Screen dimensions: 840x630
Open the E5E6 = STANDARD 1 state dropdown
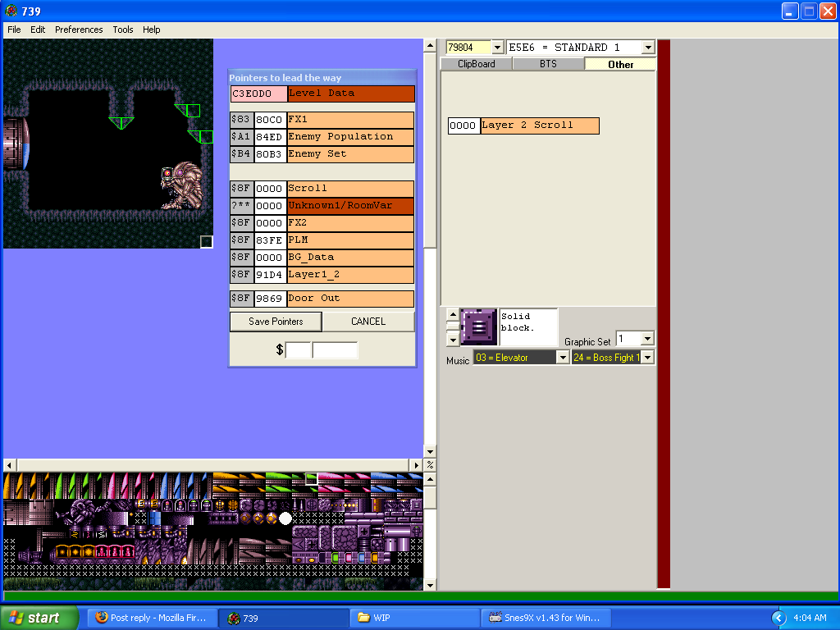tap(648, 48)
